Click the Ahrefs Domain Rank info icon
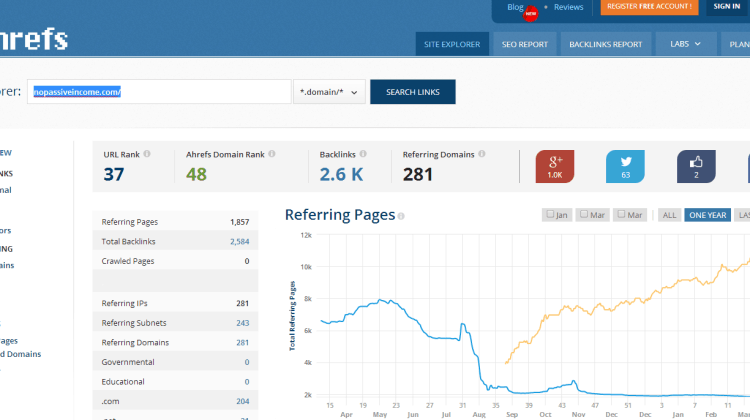 pyautogui.click(x=272, y=154)
